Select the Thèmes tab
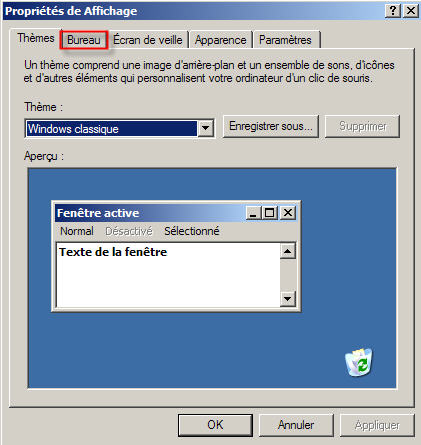 36,38
